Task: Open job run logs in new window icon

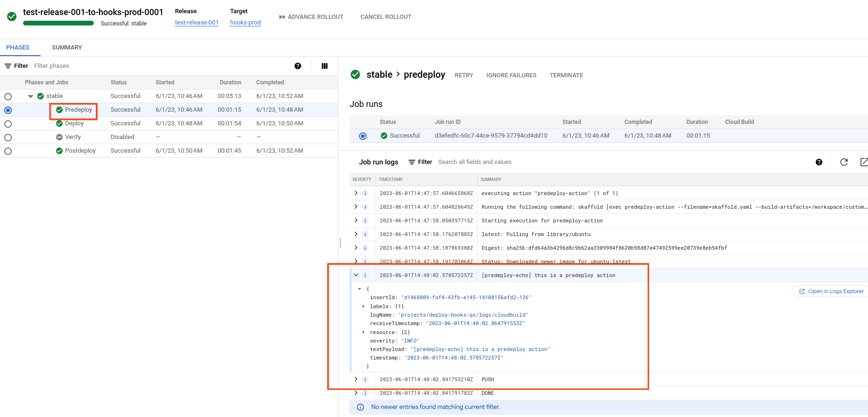Action: click(863, 162)
